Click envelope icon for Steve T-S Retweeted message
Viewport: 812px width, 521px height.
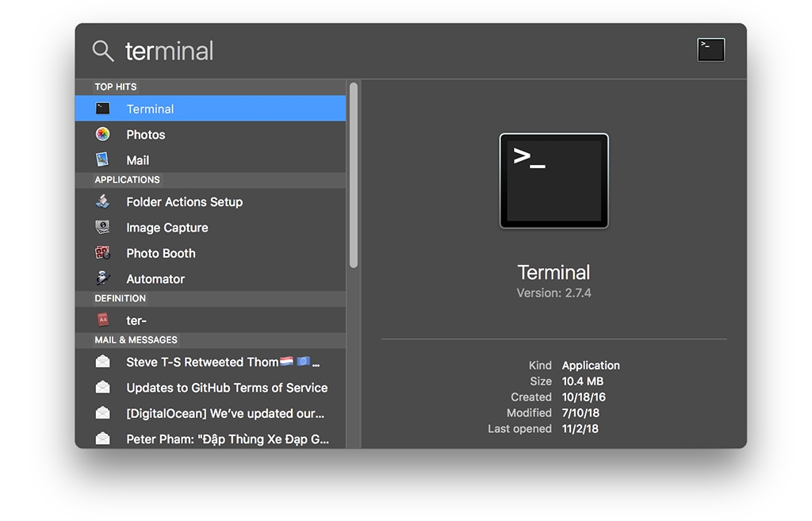[102, 362]
